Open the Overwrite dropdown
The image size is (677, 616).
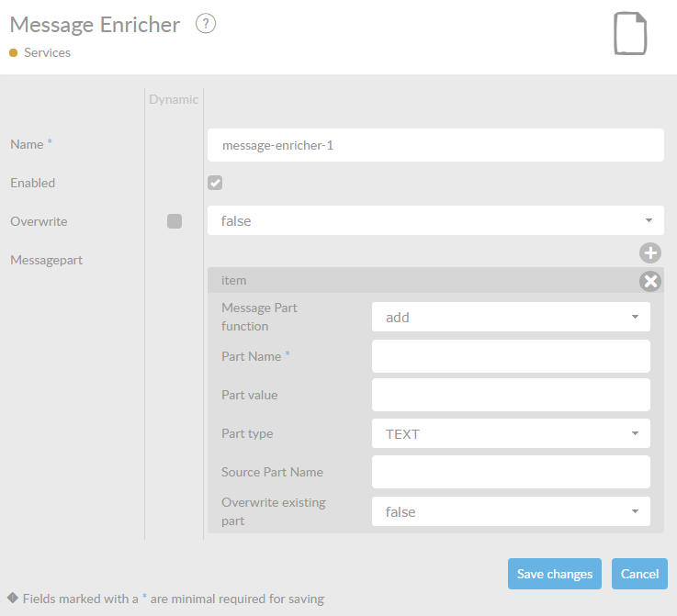435,220
